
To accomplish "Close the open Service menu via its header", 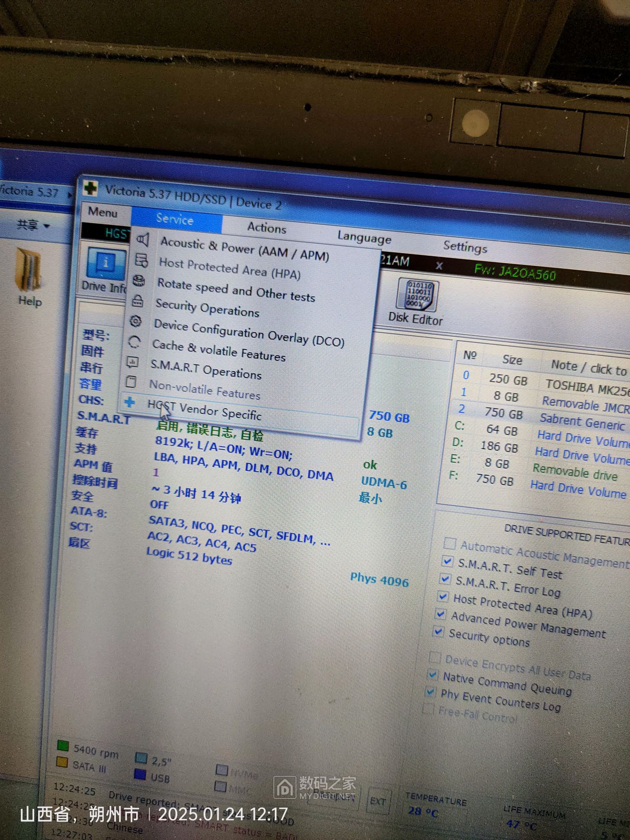I will tap(175, 219).
